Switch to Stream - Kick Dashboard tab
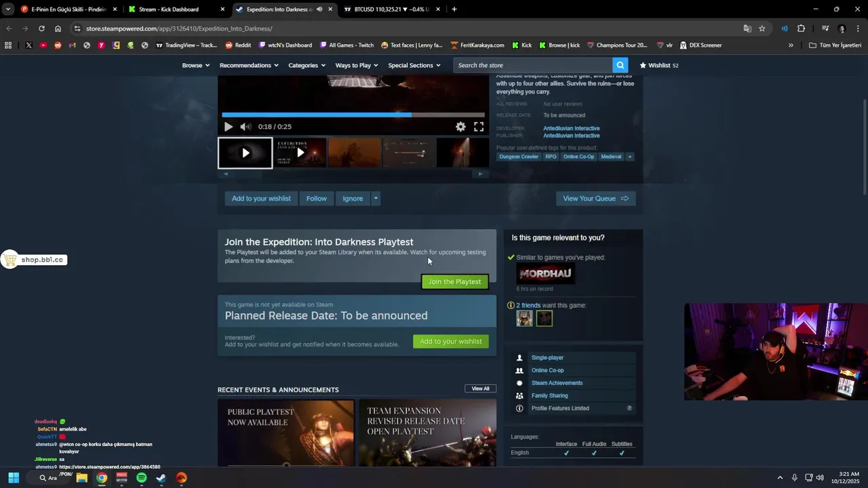This screenshot has width=868, height=488. click(x=176, y=9)
